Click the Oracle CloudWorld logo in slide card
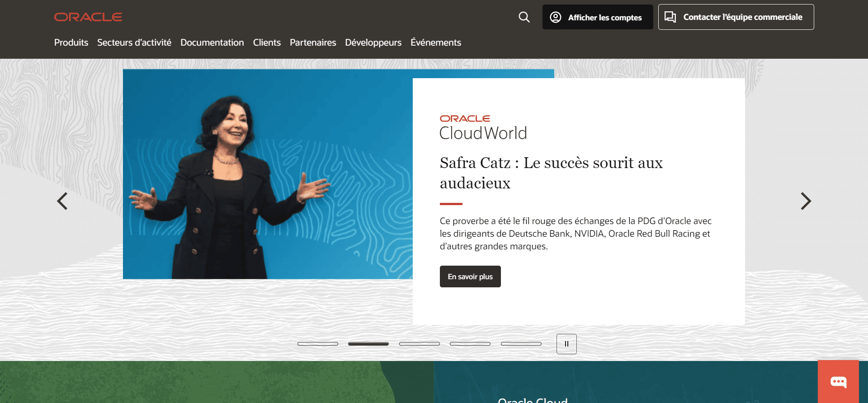868x403 pixels. [483, 128]
